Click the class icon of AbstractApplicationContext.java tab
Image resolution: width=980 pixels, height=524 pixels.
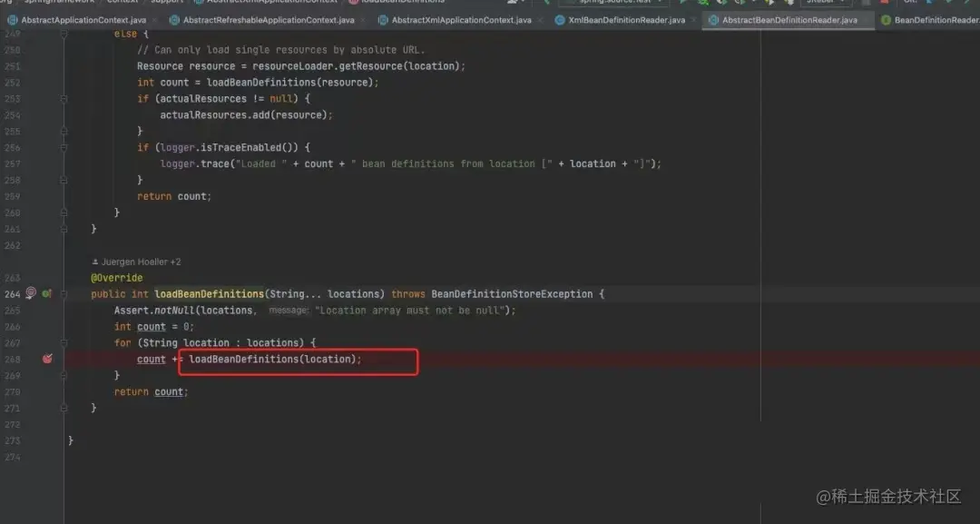pos(13,20)
